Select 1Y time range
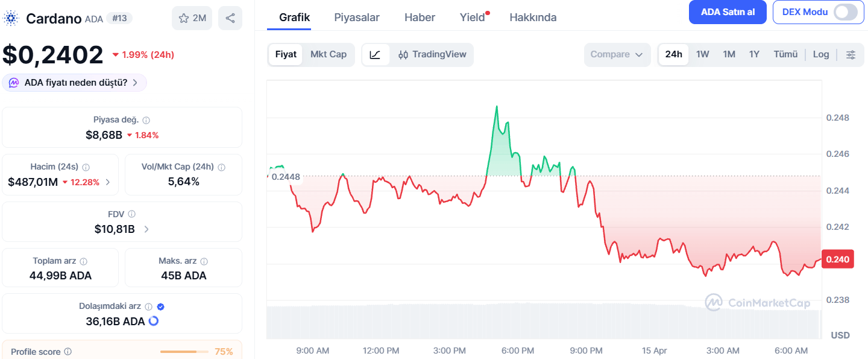868x359 pixels. pos(755,54)
